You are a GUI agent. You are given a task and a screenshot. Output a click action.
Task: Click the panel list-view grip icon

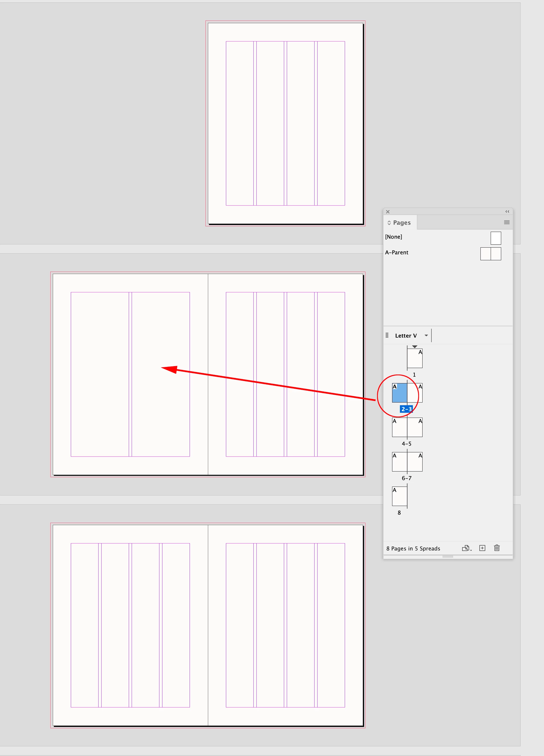[387, 335]
